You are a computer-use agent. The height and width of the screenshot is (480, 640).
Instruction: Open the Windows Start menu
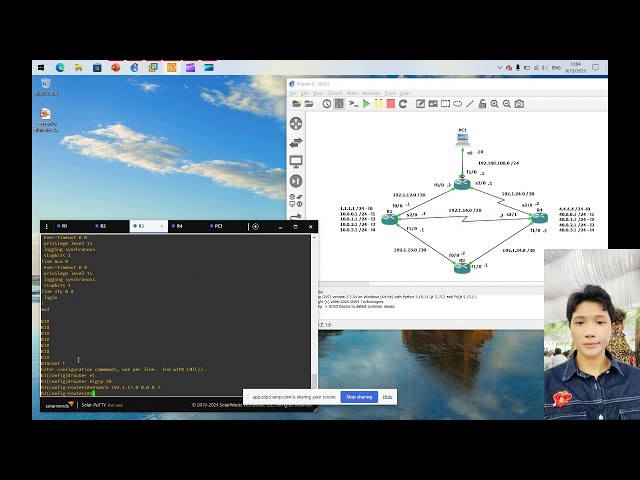[41, 68]
